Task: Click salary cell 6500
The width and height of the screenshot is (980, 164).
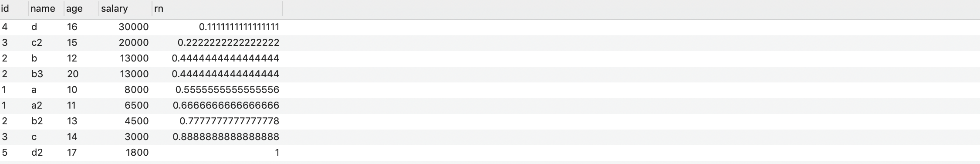Action: [x=125, y=106]
